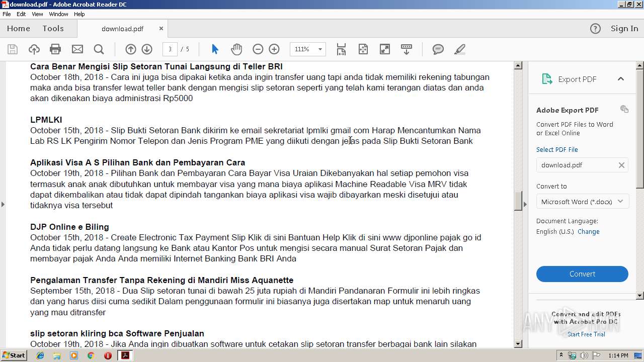Go to next page arrow
This screenshot has width=644, height=362.
(147, 49)
